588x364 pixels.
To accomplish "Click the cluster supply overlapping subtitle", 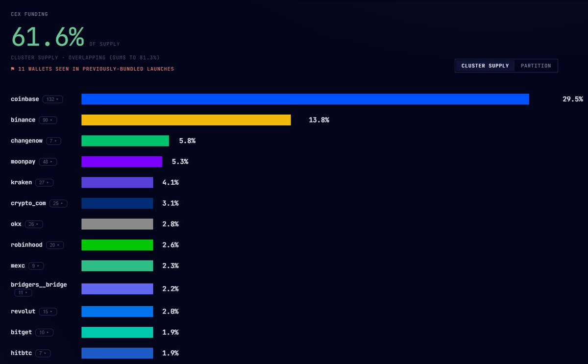I will 85,58.
